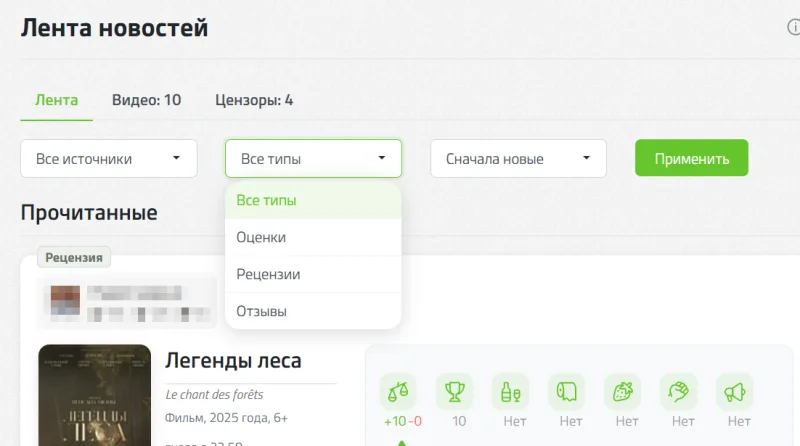Choose Рецензии from the type list
Screen dimensions: 800x446
(x=313, y=275)
